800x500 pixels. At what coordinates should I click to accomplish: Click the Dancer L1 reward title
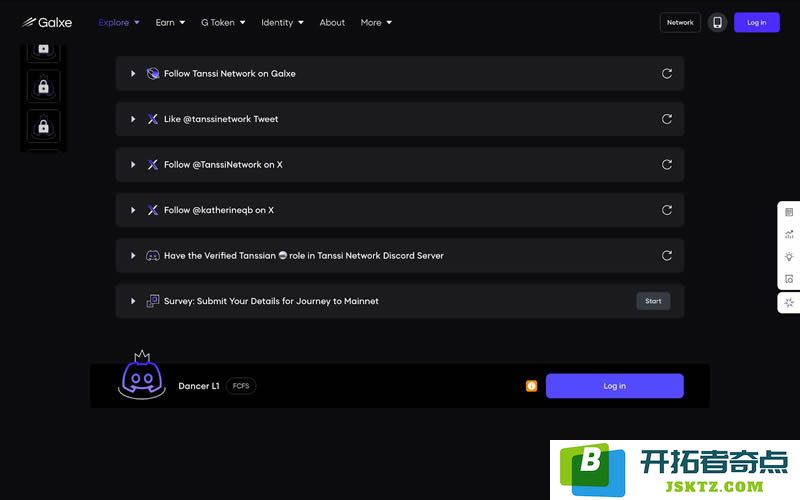click(x=199, y=386)
